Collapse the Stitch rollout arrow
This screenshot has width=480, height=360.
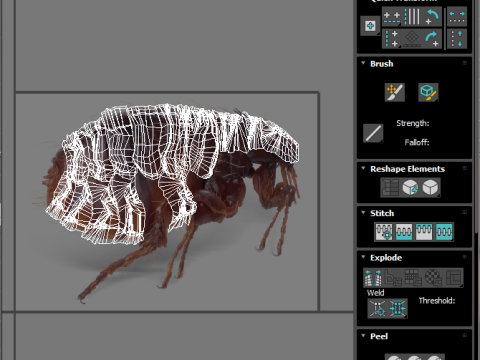pyautogui.click(x=363, y=213)
